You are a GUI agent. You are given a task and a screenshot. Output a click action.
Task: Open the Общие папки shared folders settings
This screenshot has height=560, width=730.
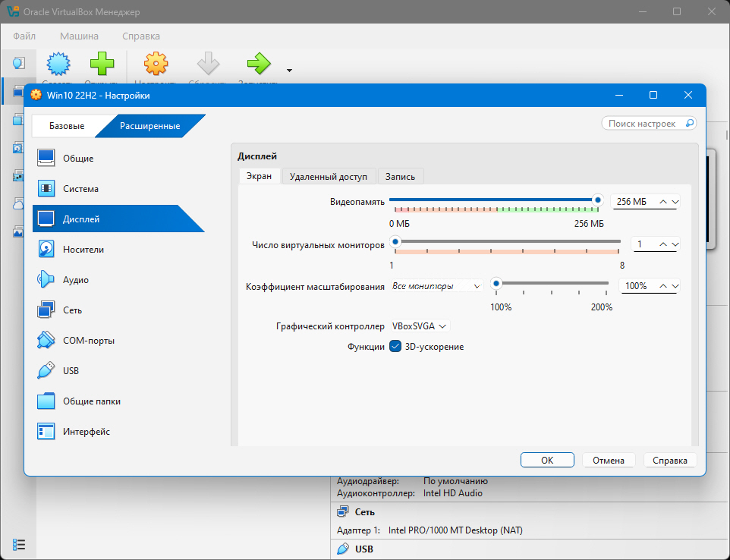coord(118,401)
